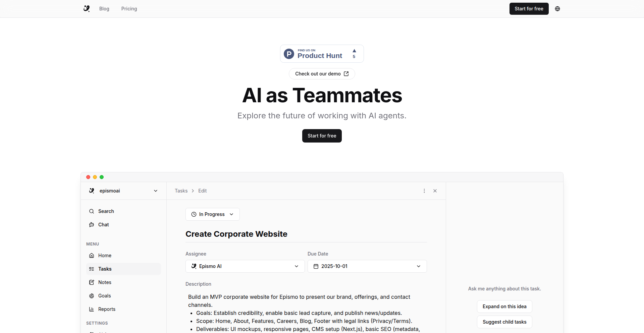
Task: Open the In Progress status dropdown
Action: pyautogui.click(x=213, y=214)
